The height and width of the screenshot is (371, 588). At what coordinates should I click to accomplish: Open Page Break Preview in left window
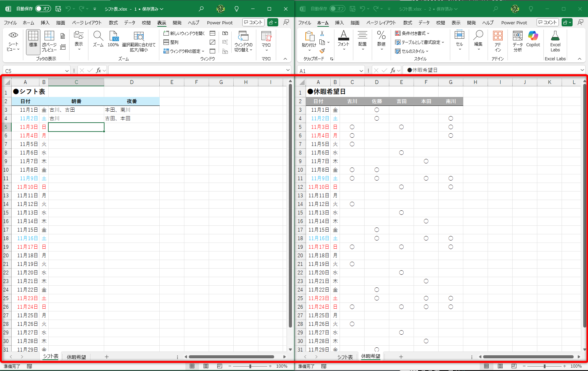coord(49,41)
